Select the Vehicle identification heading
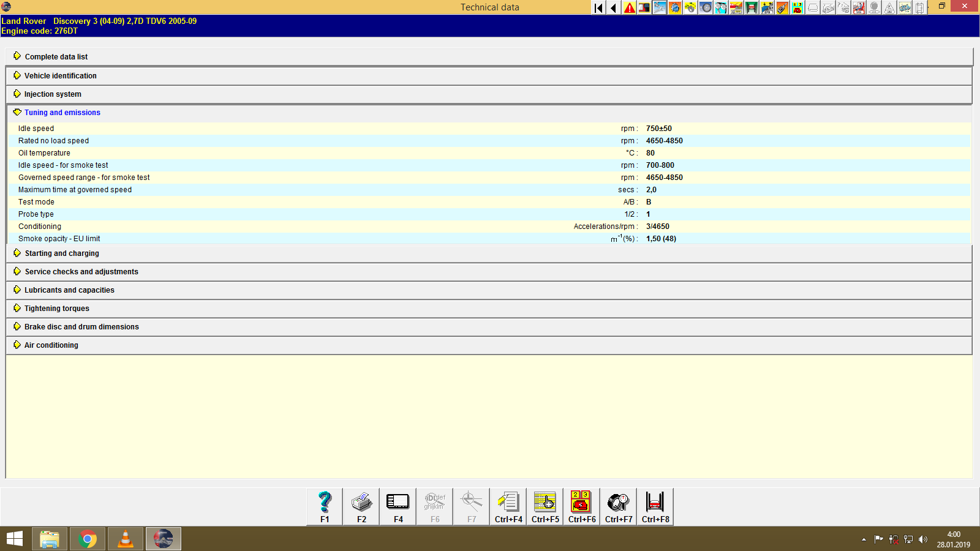Image resolution: width=980 pixels, height=551 pixels. pos(60,75)
